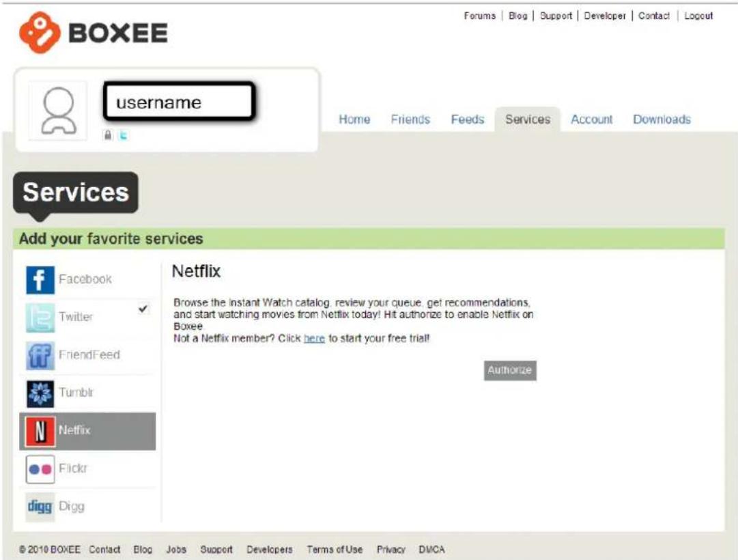The width and height of the screenshot is (738, 560).
Task: Click the Netflix heading in details panel
Action: (x=196, y=271)
